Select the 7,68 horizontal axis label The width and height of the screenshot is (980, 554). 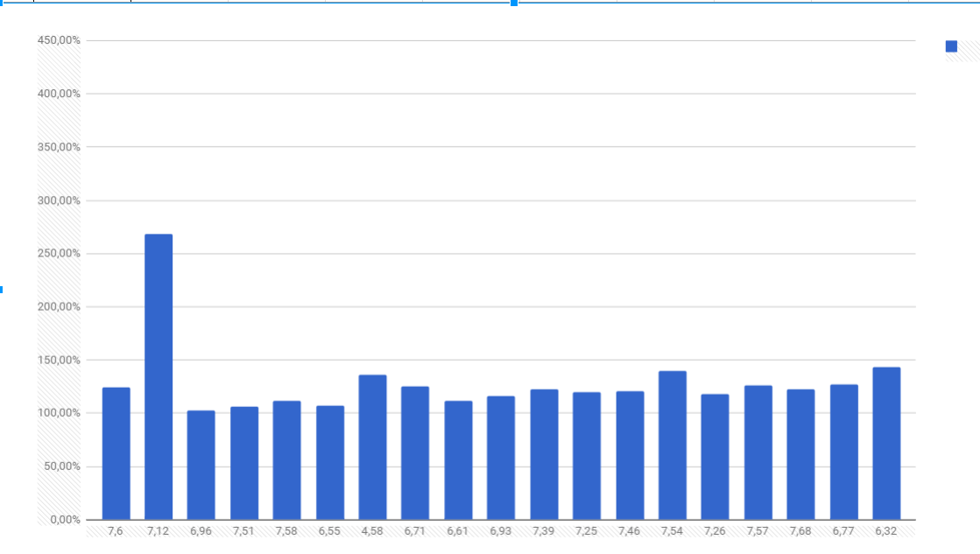[x=800, y=531]
